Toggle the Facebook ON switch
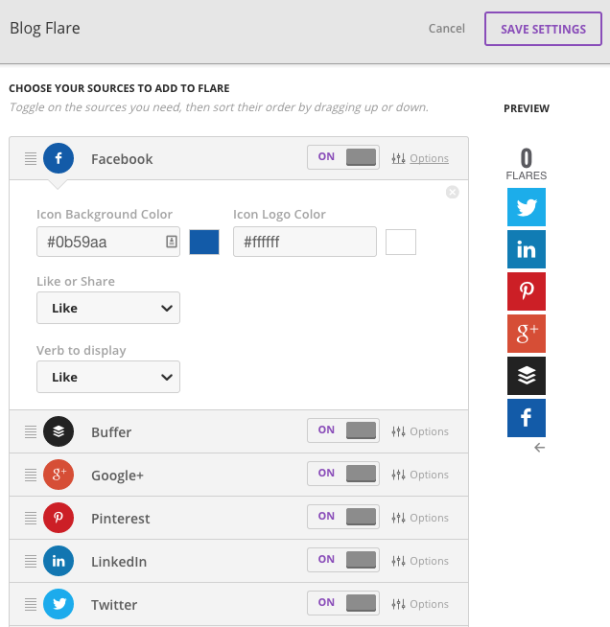 point(343,157)
